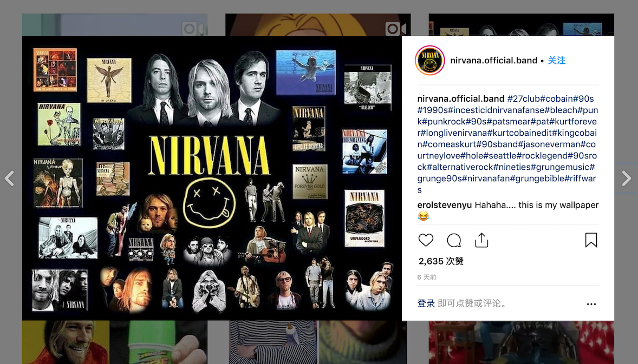Share the post via the share icon
The height and width of the screenshot is (364, 638).
coord(481,240)
